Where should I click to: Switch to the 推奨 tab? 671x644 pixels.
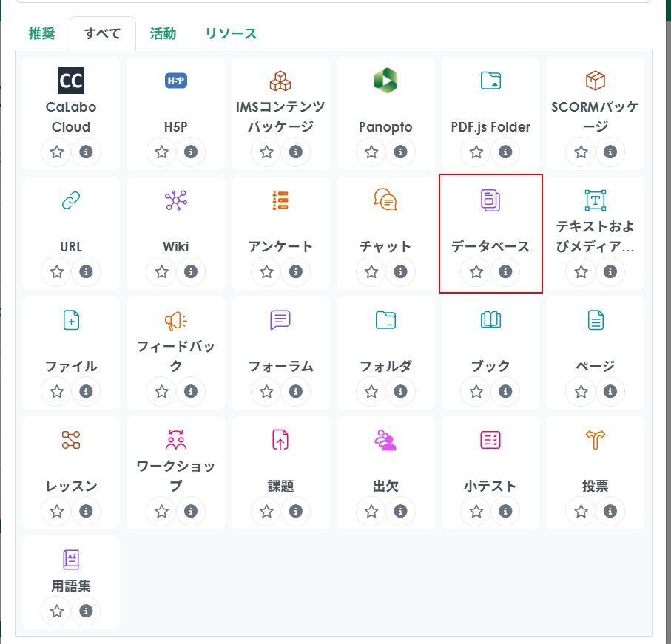pos(41,33)
